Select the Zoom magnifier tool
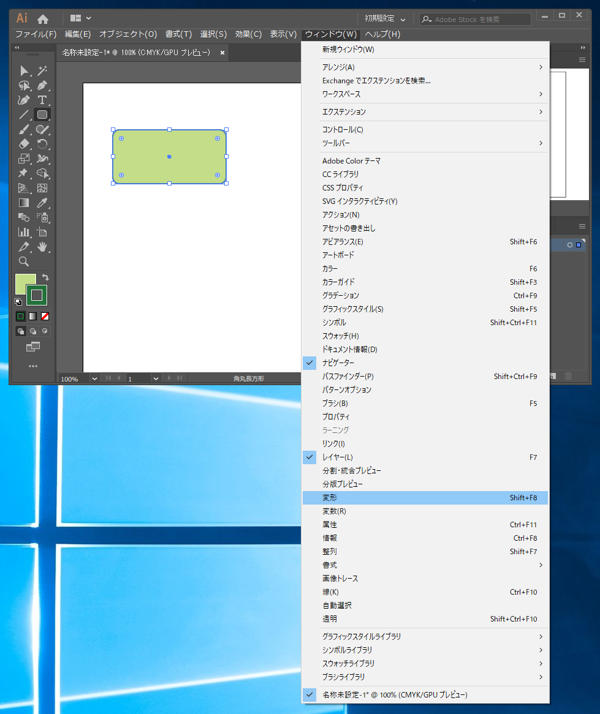This screenshot has width=600, height=714. click(24, 261)
